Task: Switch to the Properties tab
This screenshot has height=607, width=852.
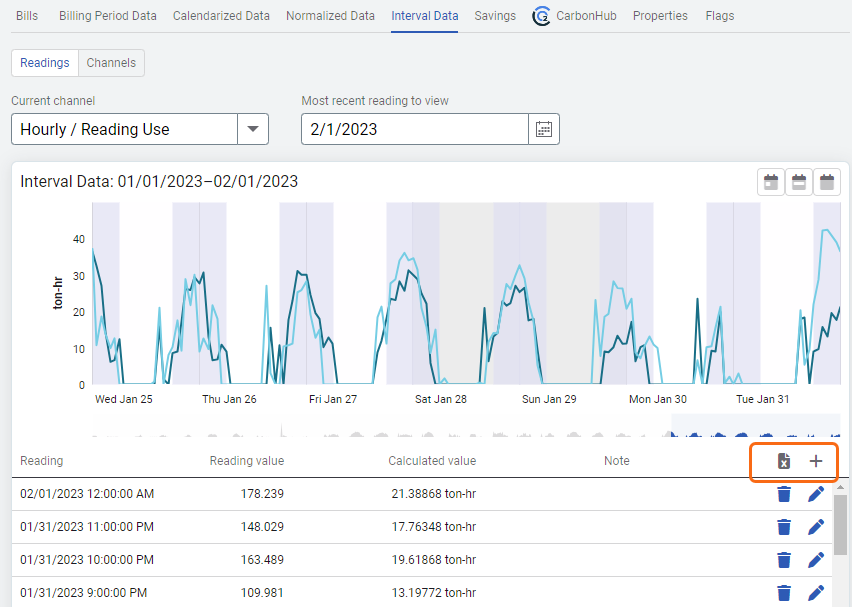Action: click(x=660, y=16)
